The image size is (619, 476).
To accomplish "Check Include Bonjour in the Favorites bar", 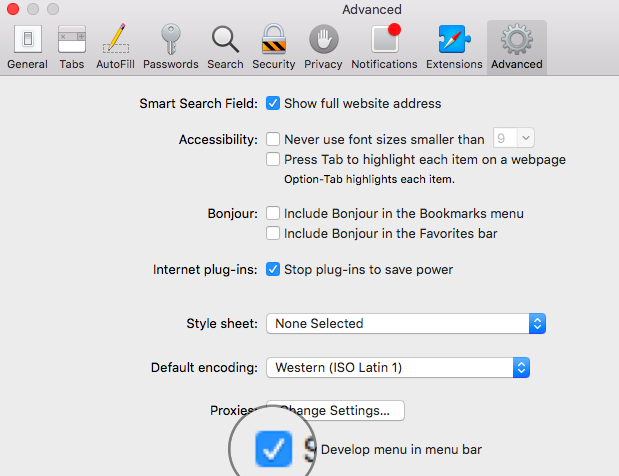I will 273,233.
